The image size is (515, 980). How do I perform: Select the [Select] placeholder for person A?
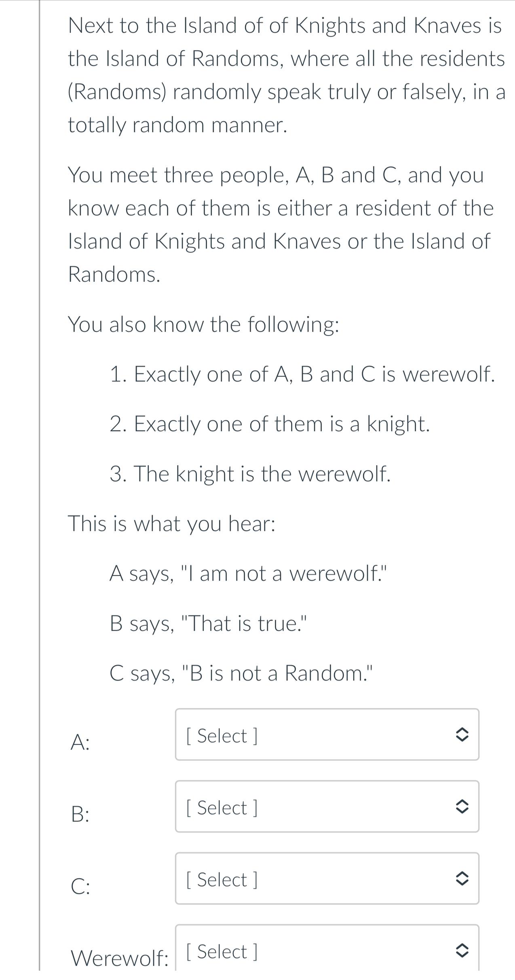click(x=222, y=735)
